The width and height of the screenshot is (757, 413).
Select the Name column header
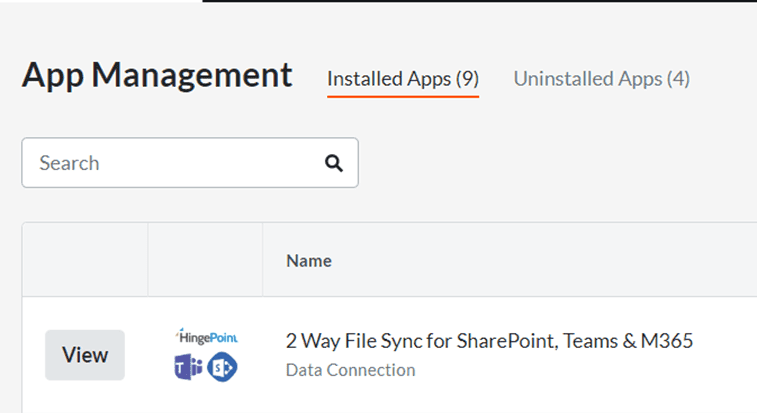309,261
